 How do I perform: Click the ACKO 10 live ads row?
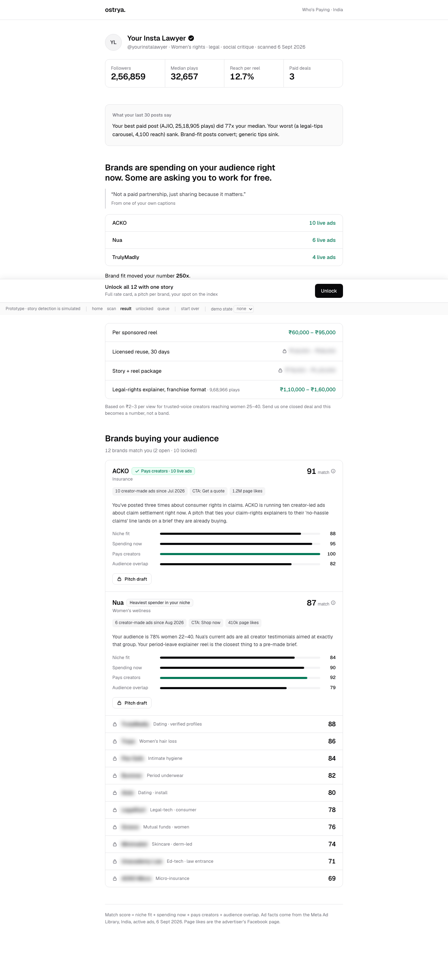(224, 223)
